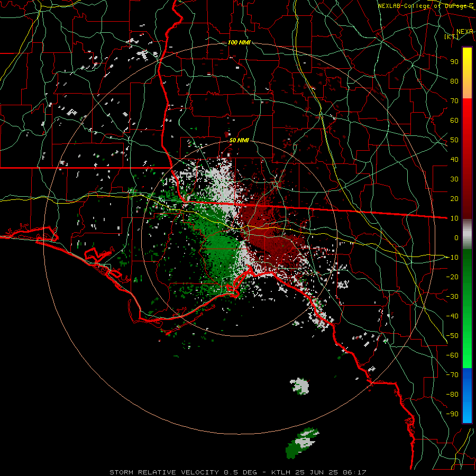Click the -80 knot label on the color scale

click(452, 395)
